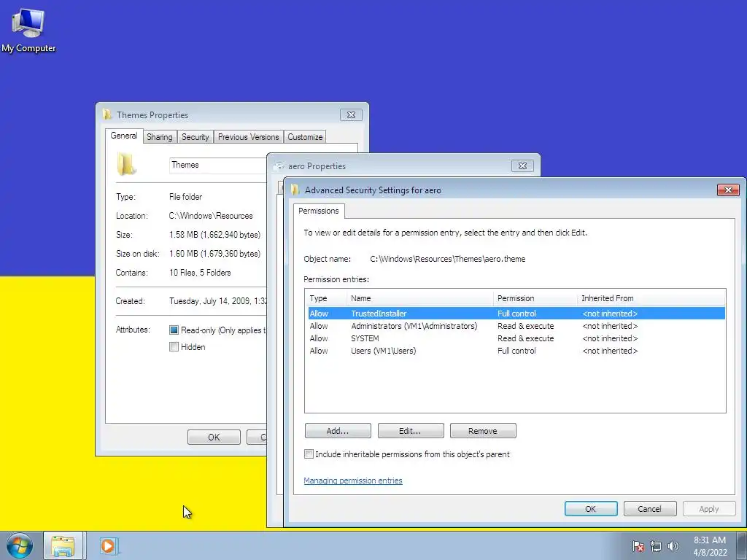Image resolution: width=747 pixels, height=560 pixels.
Task: Select the SYSTEM permission entry
Action: (516, 338)
